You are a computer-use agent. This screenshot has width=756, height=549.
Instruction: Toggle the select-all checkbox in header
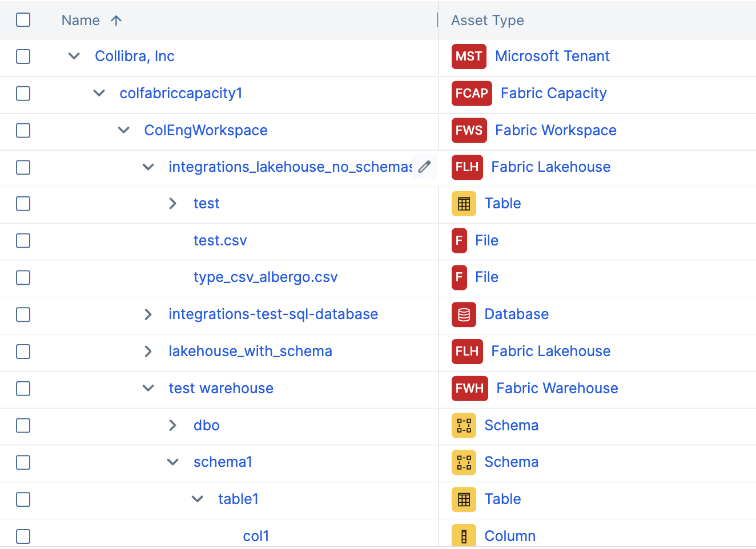point(23,20)
